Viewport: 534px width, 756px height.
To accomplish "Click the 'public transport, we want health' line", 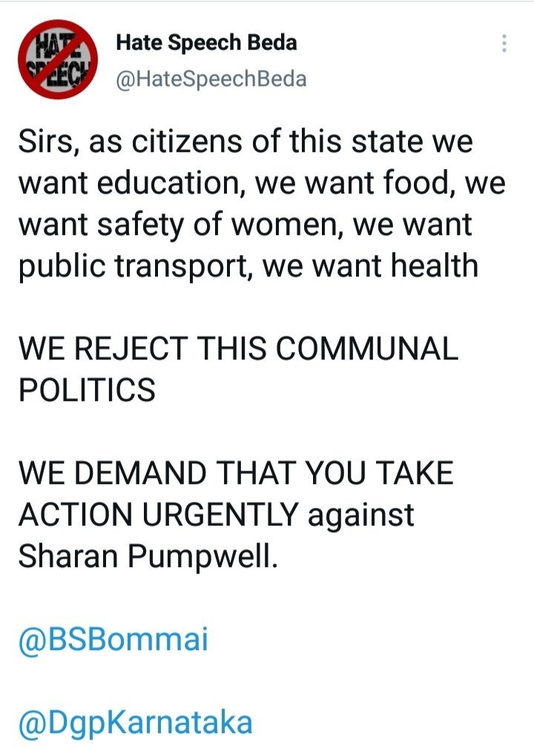I will point(248,266).
